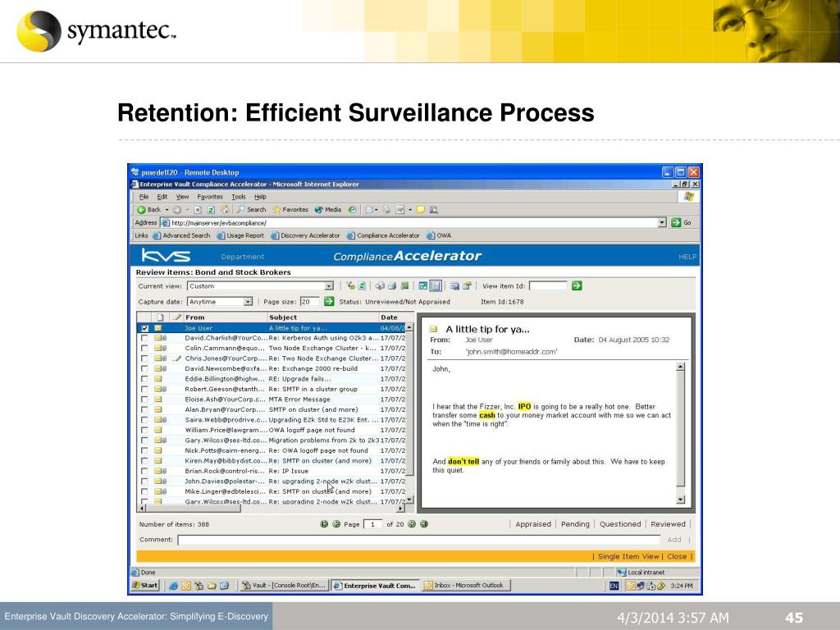Open the Help menu
This screenshot has height=630, width=840.
(260, 197)
